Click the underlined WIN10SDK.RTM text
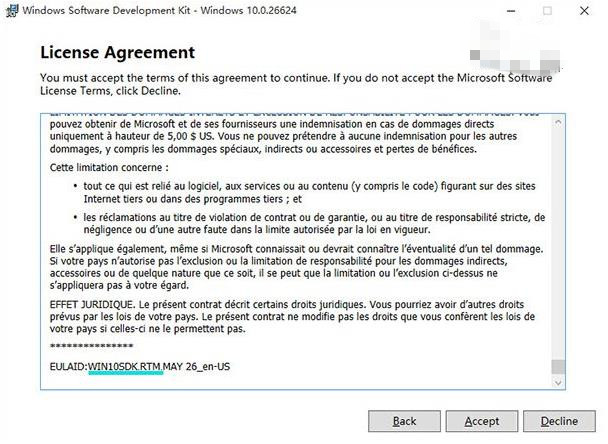The height and width of the screenshot is (444, 608). coord(124,366)
